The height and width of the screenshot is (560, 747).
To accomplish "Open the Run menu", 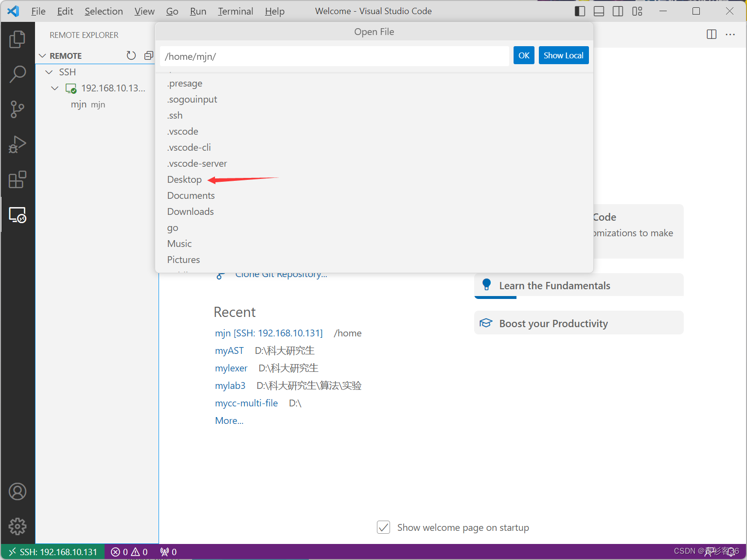I will (198, 11).
